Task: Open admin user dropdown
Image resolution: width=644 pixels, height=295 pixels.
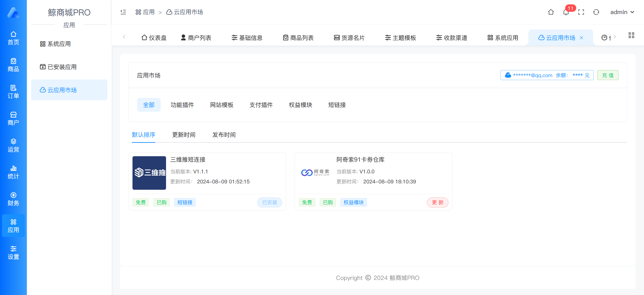Action: click(x=622, y=12)
